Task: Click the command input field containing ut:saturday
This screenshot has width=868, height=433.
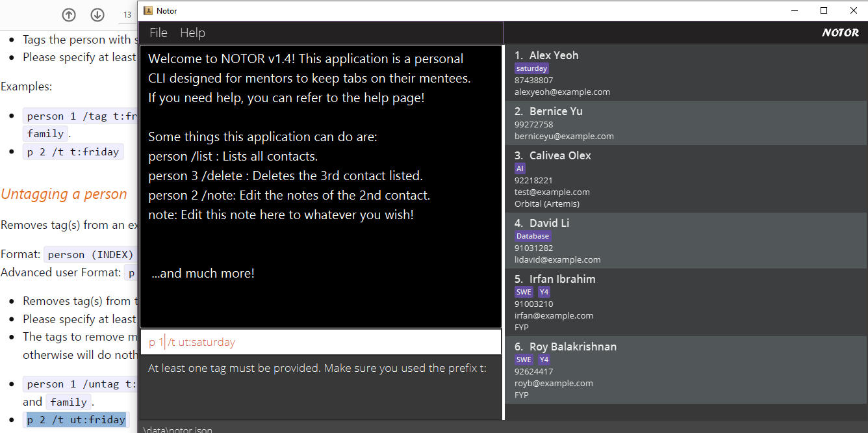Action: (x=321, y=342)
